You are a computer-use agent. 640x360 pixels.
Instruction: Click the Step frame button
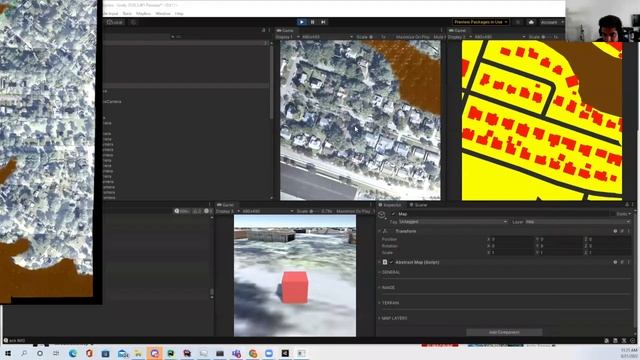(x=323, y=22)
